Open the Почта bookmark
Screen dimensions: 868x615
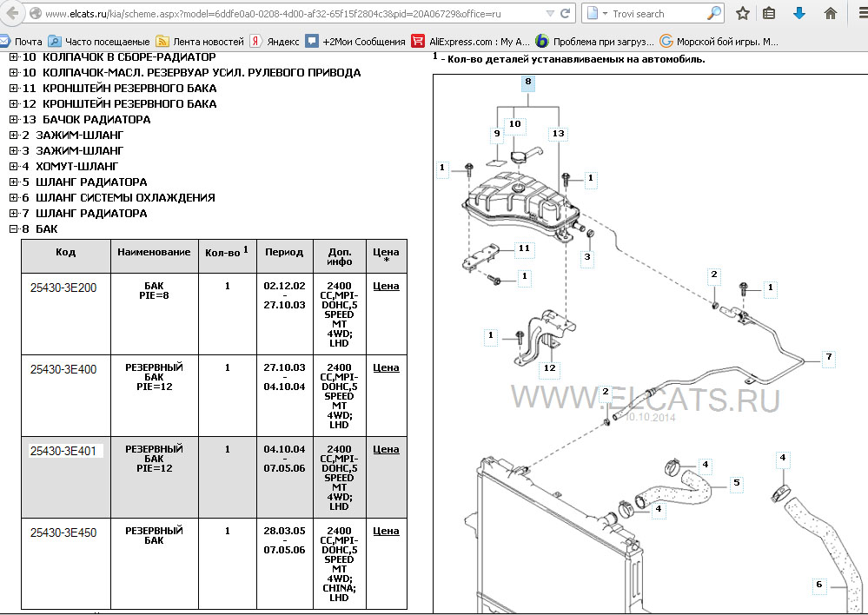point(21,42)
